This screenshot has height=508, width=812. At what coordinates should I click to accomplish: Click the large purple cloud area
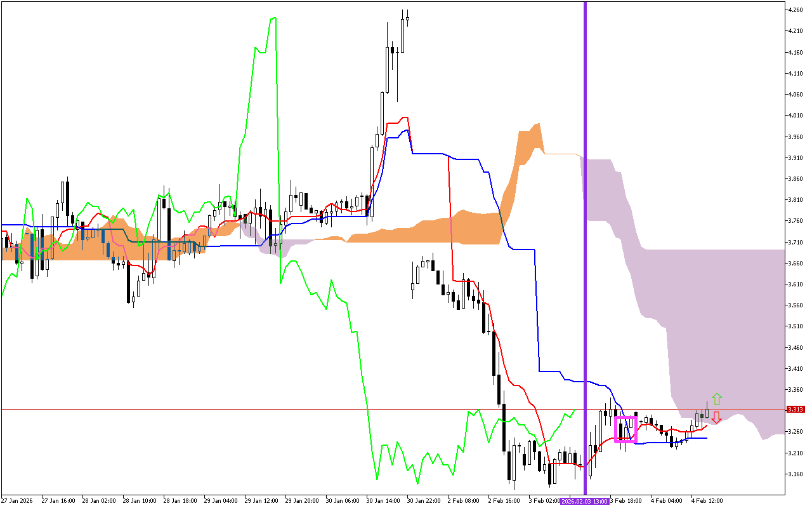[698, 286]
